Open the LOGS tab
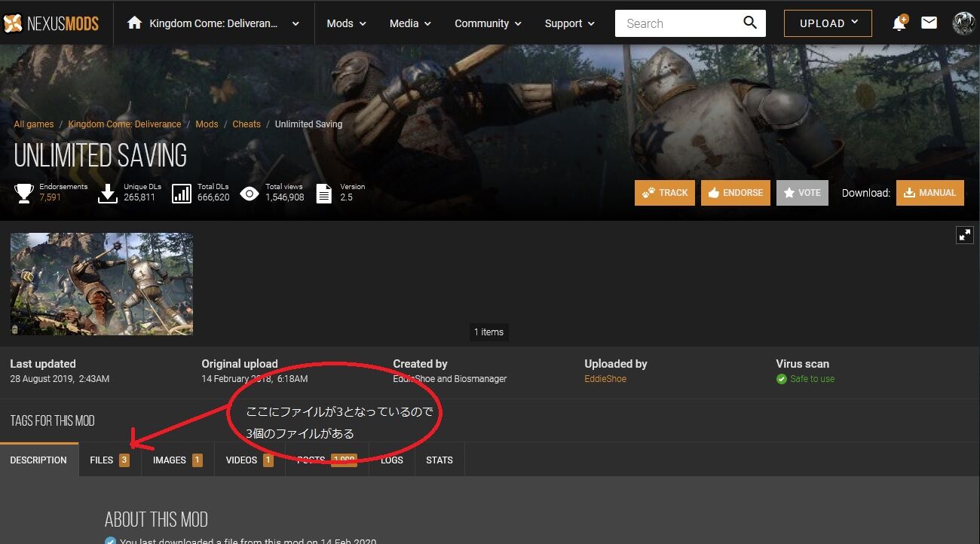The image size is (980, 544). click(x=392, y=460)
